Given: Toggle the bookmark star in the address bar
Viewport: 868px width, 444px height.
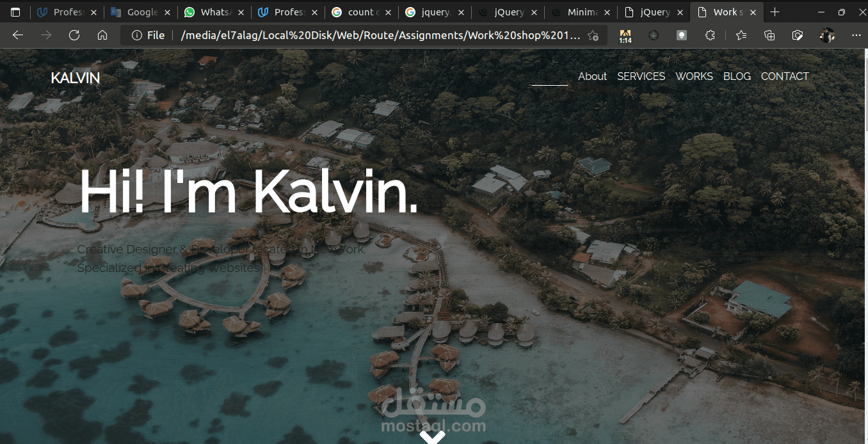Looking at the screenshot, I should 593,35.
